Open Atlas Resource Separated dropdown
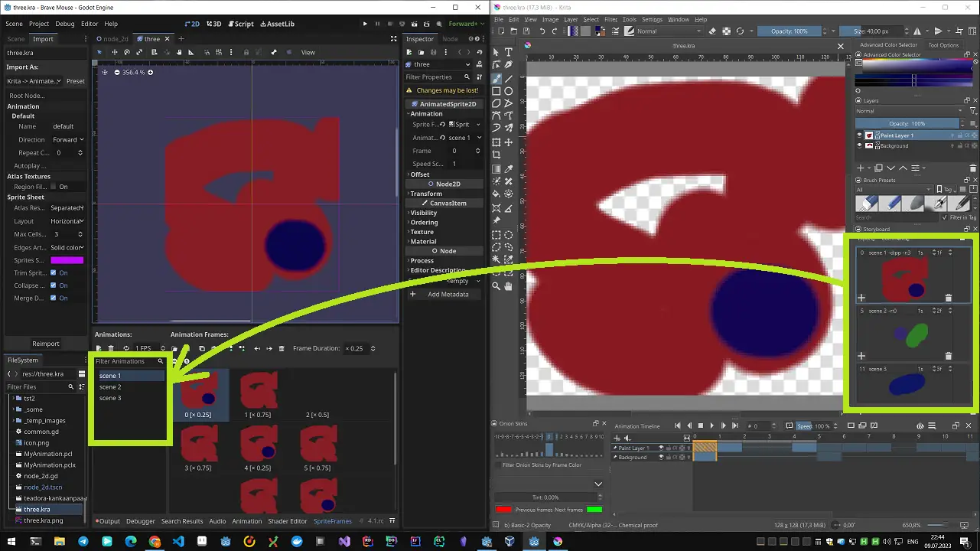Viewport: 980px width, 551px height. pos(68,208)
